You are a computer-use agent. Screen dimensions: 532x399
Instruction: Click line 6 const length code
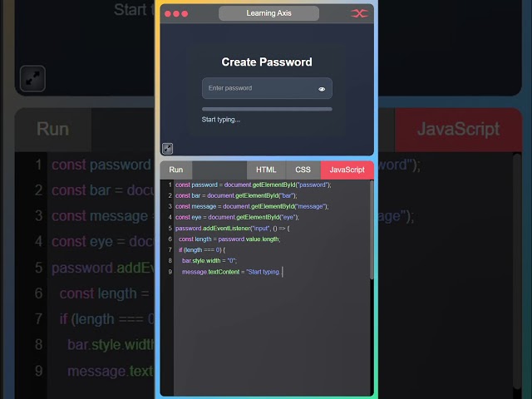229,239
